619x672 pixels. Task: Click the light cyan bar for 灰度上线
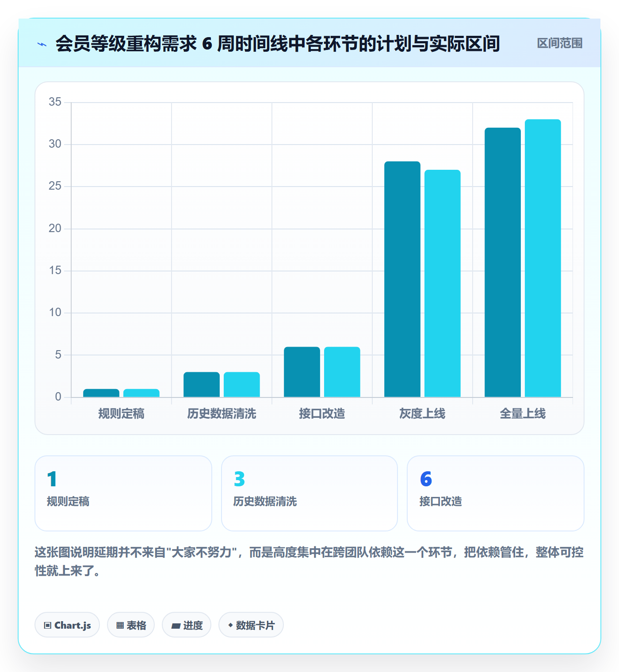(443, 283)
